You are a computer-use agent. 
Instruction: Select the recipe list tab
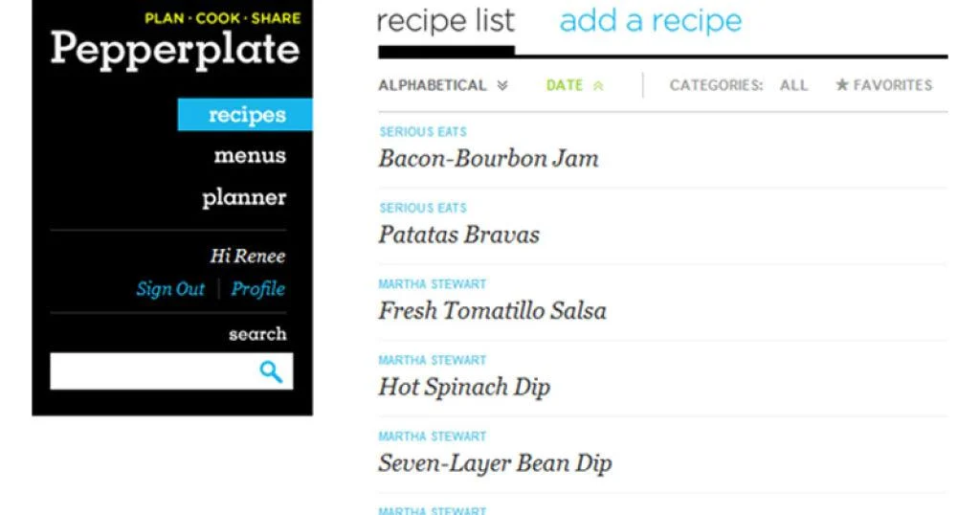(x=445, y=21)
